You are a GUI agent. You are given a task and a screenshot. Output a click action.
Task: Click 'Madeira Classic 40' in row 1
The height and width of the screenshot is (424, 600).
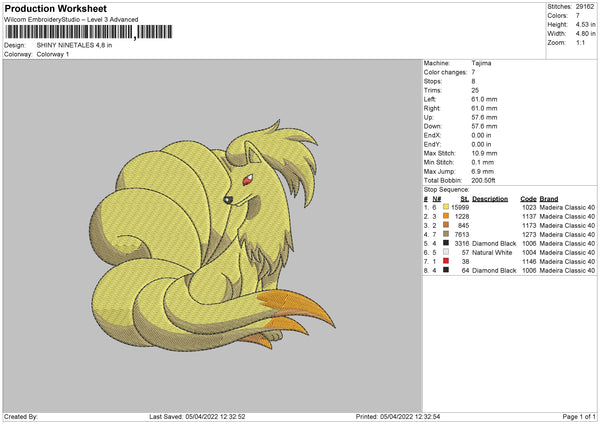click(567, 207)
